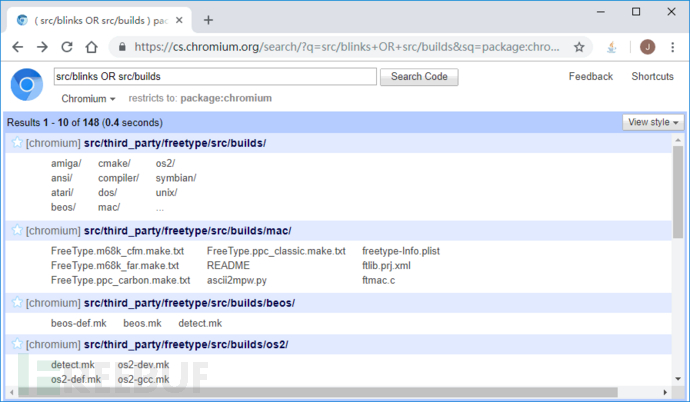Open the Feedback link
This screenshot has width=690, height=402.
(x=591, y=77)
